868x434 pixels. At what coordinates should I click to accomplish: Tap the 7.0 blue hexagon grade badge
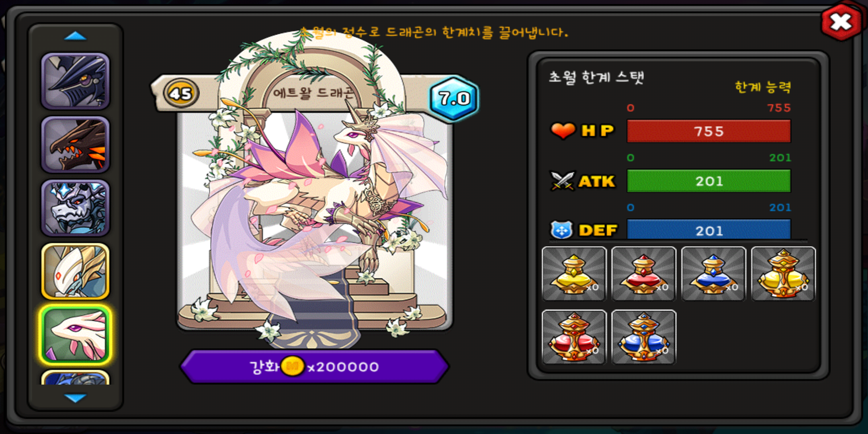454,98
